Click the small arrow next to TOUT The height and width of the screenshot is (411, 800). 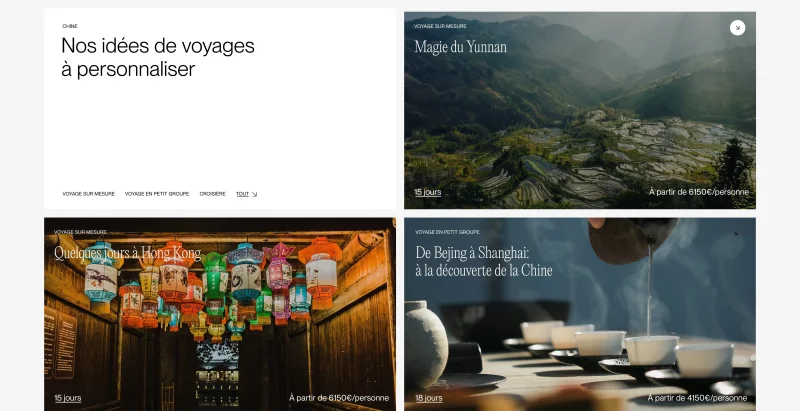(254, 194)
